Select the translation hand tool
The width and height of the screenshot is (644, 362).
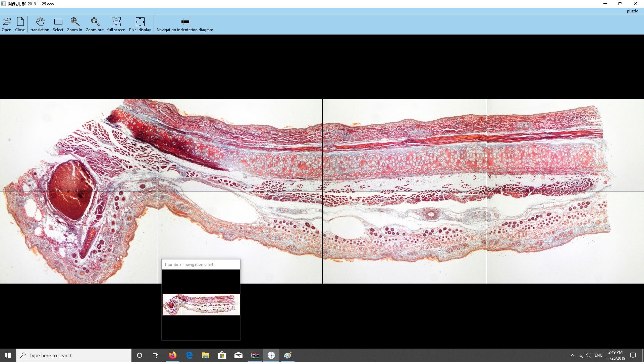[x=40, y=25]
